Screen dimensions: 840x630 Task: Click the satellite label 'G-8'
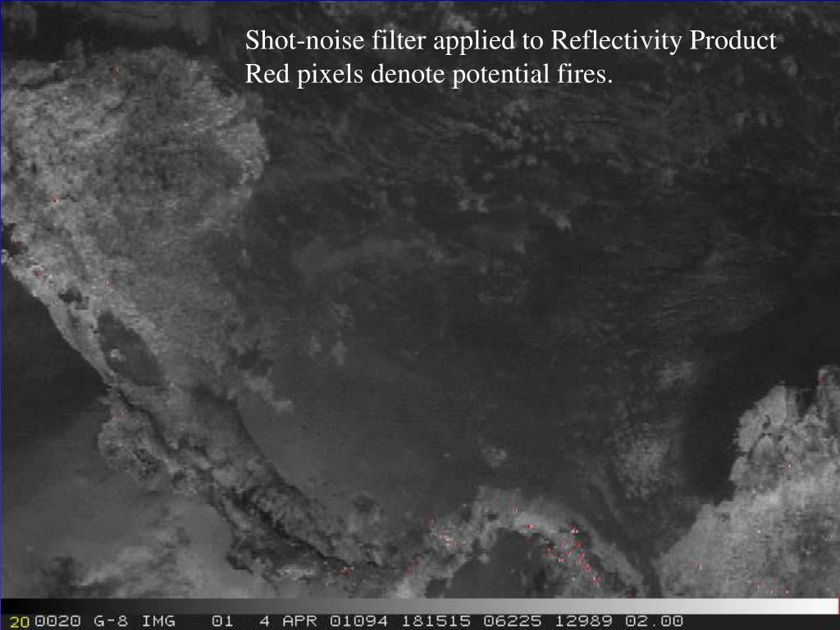coord(110,621)
